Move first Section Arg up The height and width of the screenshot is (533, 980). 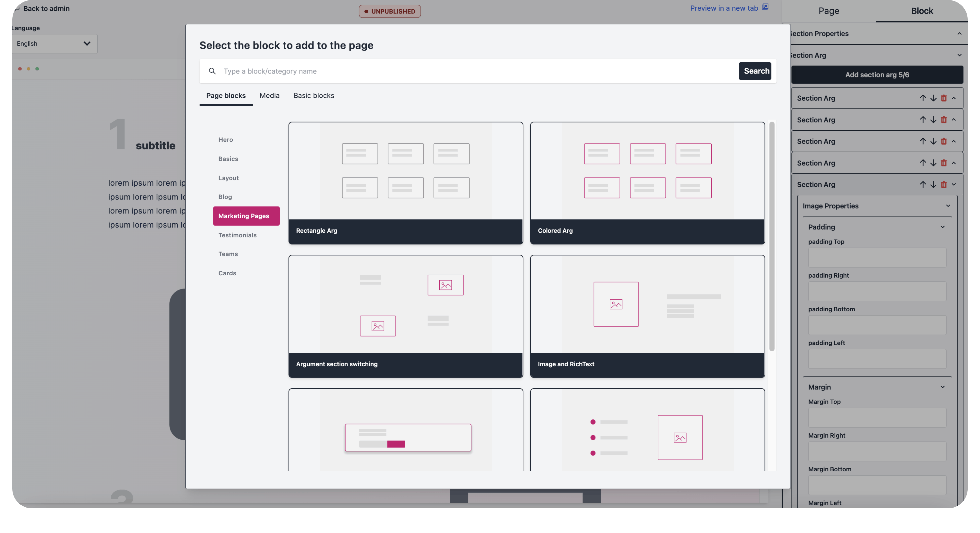[x=923, y=98]
